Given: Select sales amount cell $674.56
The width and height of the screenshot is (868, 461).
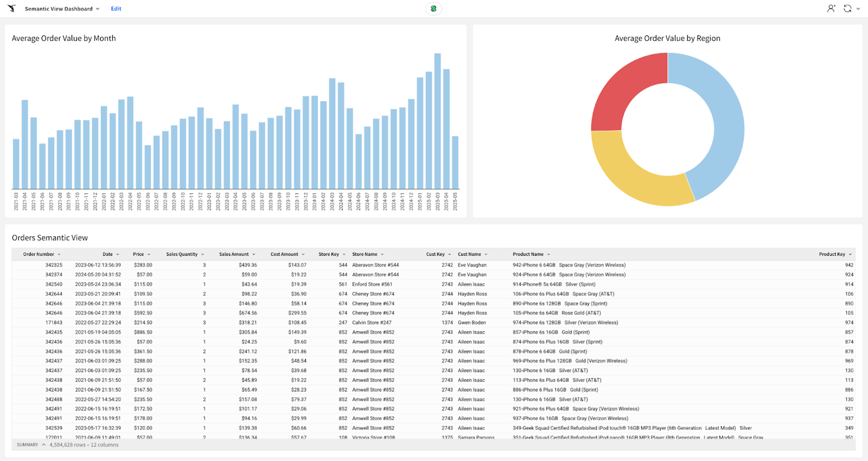Looking at the screenshot, I should coord(248,313).
